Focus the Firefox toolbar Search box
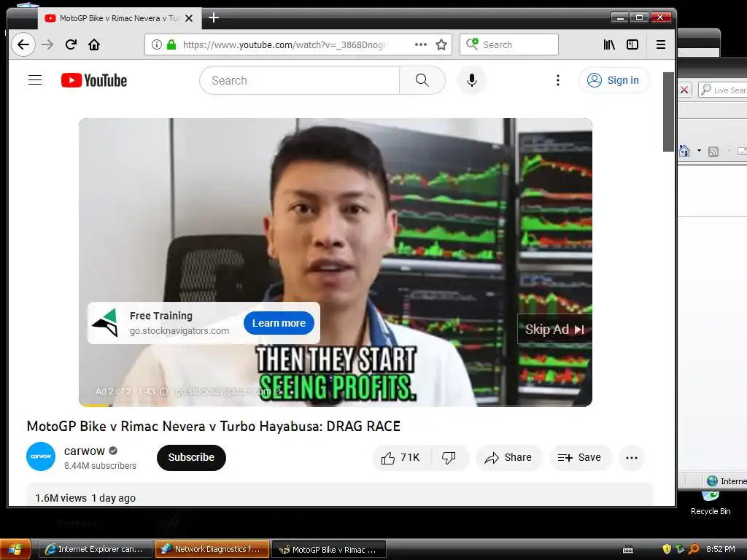 click(508, 44)
